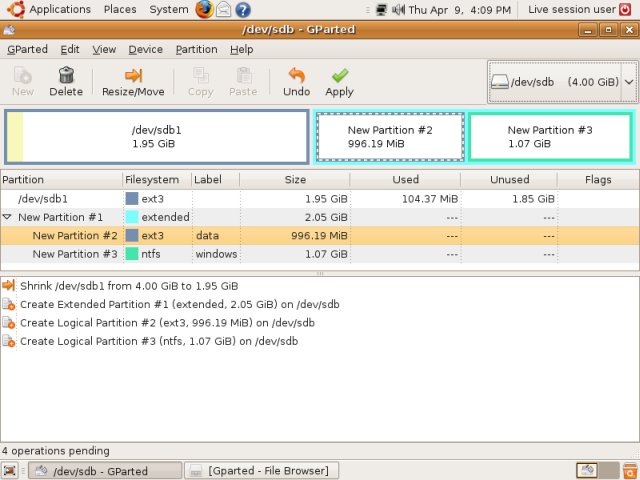Image resolution: width=640 pixels, height=480 pixels.
Task: Click the GParted window title icon
Action: pyautogui.click(x=9, y=30)
